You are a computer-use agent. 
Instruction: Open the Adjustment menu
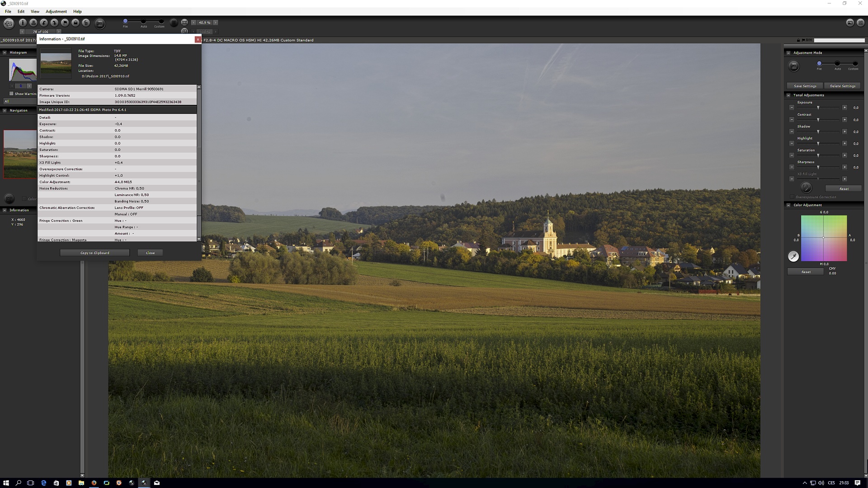coord(56,11)
